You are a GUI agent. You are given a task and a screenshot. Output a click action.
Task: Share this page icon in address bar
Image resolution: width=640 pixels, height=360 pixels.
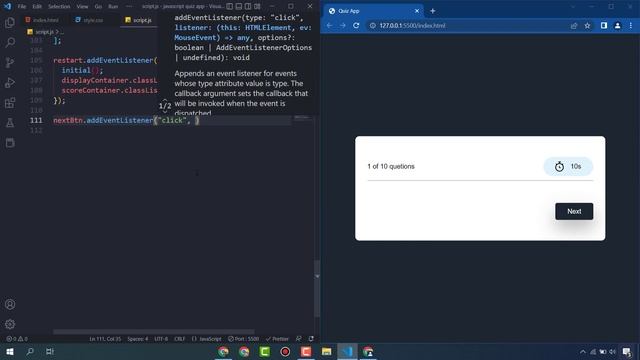click(574, 25)
